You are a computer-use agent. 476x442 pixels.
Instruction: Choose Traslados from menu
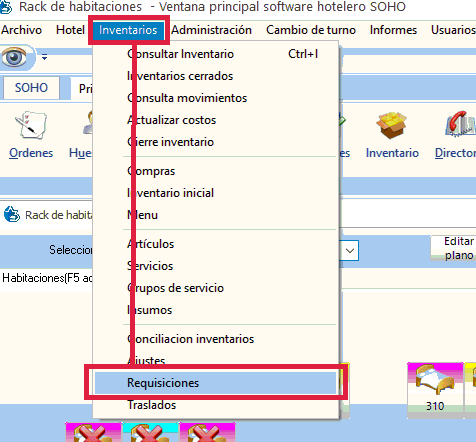[216, 405]
